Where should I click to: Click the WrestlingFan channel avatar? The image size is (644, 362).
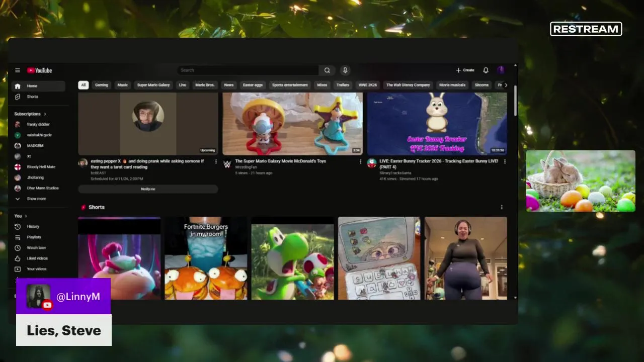[x=227, y=163]
